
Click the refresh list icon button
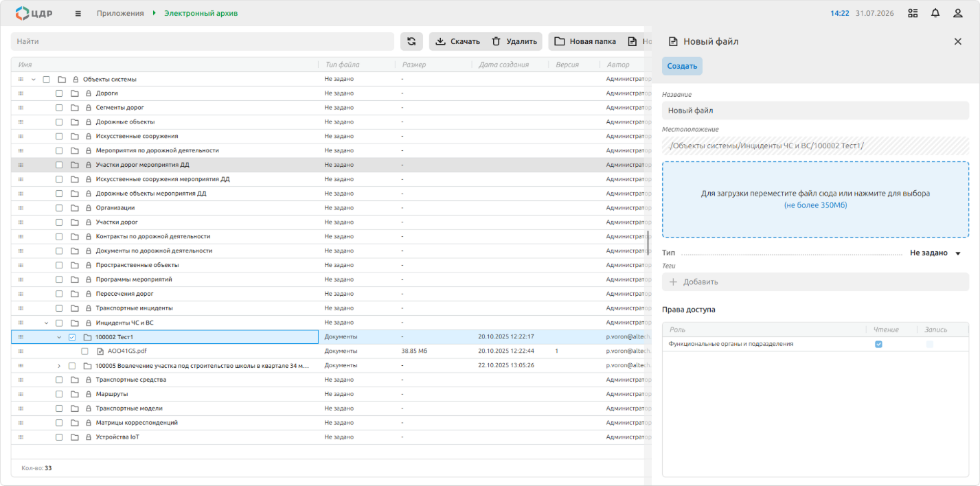(411, 41)
